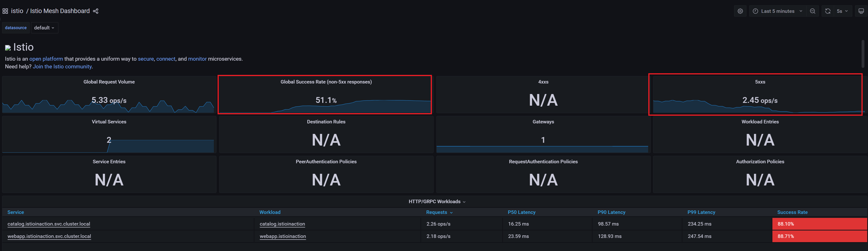This screenshot has width=868, height=251.
Task: Sort by Requests column header
Action: [439, 212]
